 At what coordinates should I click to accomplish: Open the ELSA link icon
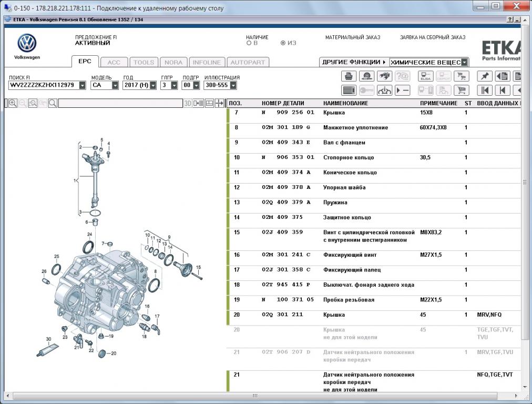pyautogui.click(x=425, y=76)
